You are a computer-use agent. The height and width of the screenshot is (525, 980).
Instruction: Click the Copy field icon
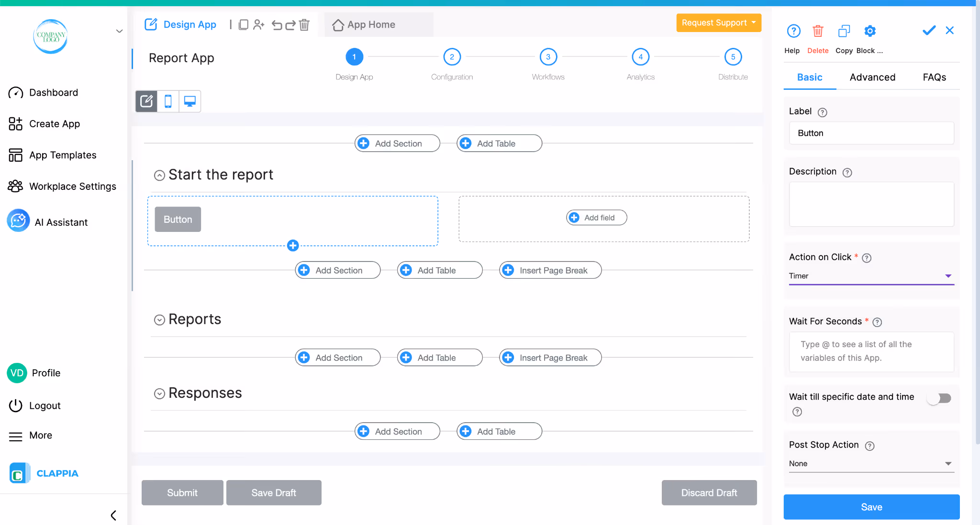click(x=844, y=32)
